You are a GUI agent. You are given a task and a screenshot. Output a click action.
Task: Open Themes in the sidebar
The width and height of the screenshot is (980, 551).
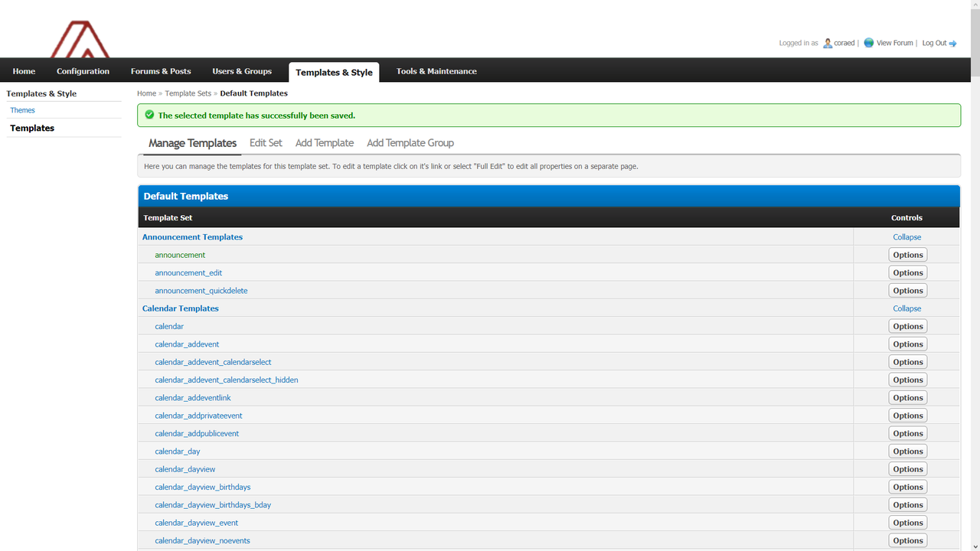[x=23, y=110]
